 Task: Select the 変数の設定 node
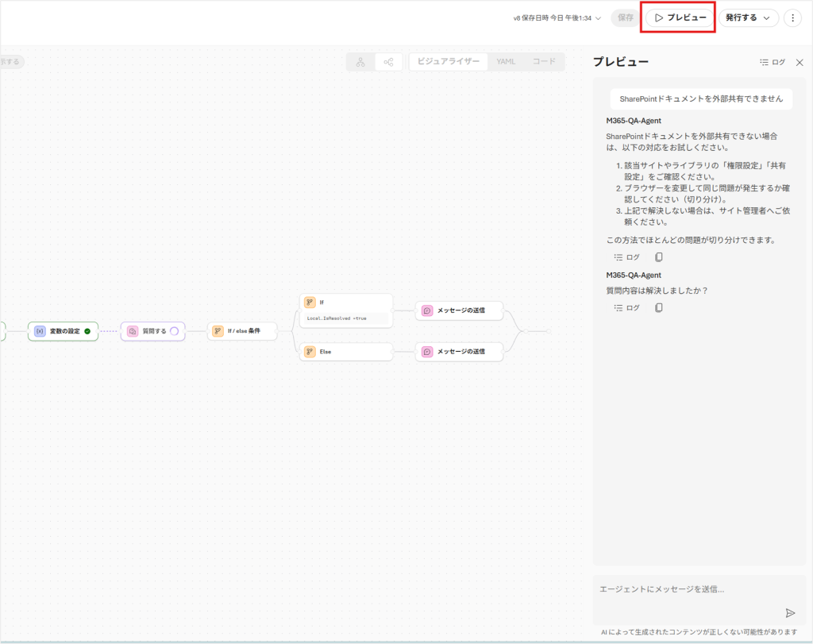(64, 331)
